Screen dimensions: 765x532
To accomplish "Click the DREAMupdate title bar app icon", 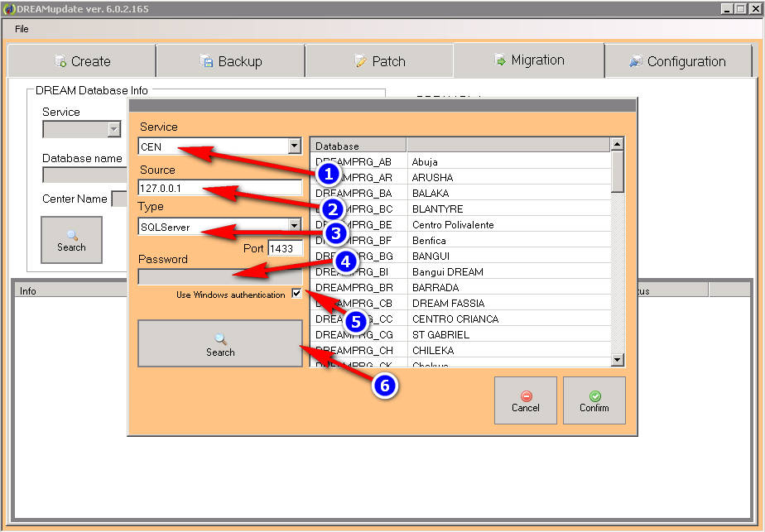I will (x=9, y=9).
